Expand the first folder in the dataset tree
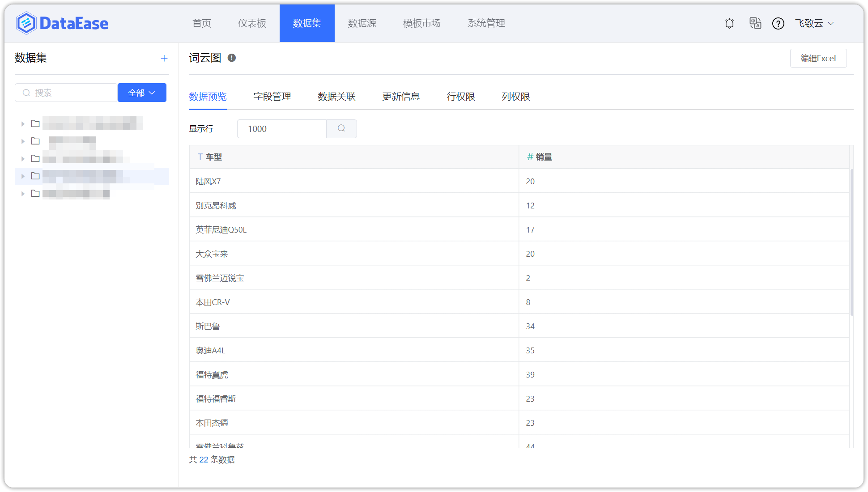The height and width of the screenshot is (492, 868). click(x=23, y=123)
